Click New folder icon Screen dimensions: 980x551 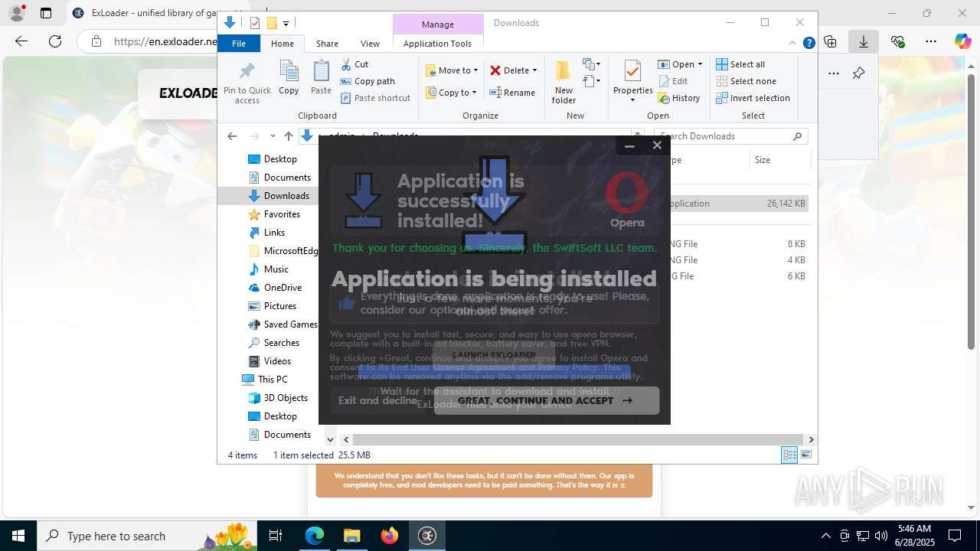pyautogui.click(x=563, y=71)
